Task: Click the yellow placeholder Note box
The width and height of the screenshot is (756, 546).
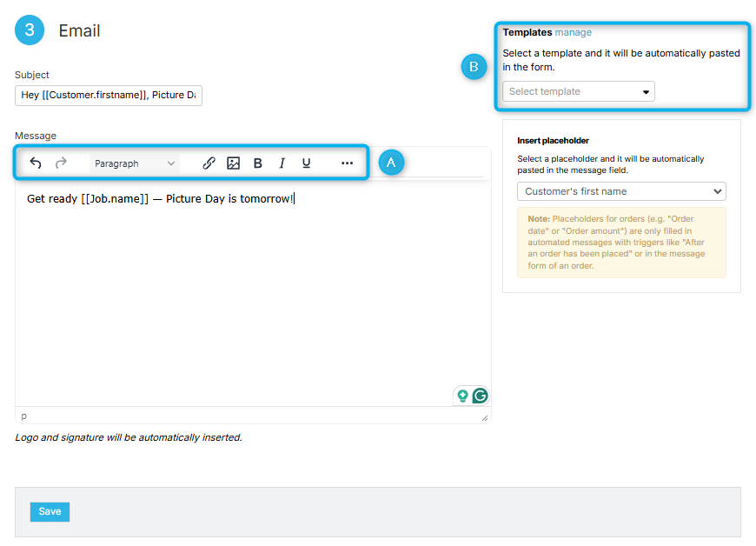Action: 621,243
